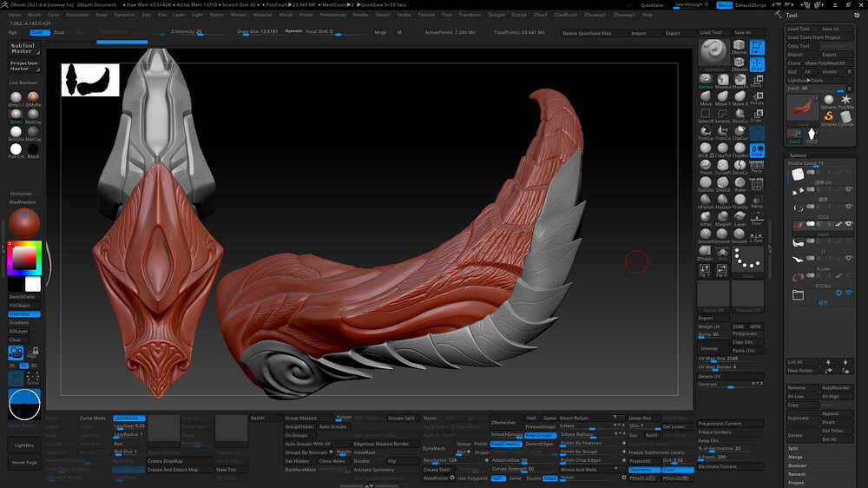Toggle the Floor grid button
Image resolution: width=868 pixels, height=488 pixels.
coord(757,218)
